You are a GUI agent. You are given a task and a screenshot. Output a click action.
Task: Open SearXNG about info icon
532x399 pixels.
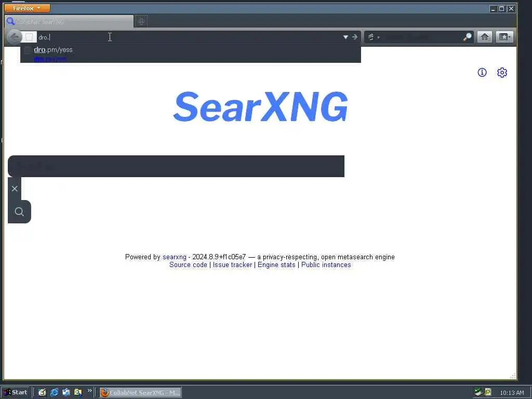[482, 72]
